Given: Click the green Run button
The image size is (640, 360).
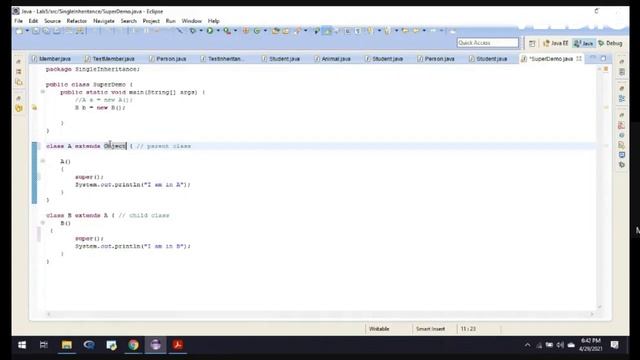Looking at the screenshot, I should coord(210,31).
